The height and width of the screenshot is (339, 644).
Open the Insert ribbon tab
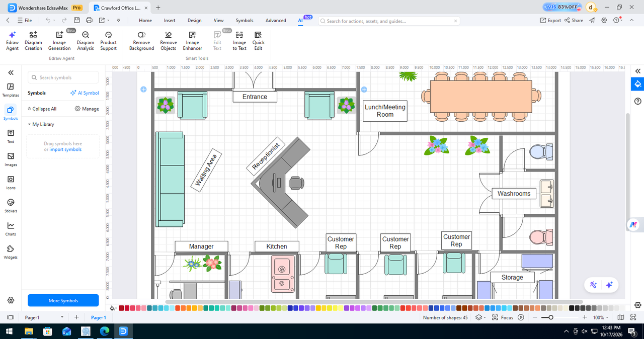(170, 21)
